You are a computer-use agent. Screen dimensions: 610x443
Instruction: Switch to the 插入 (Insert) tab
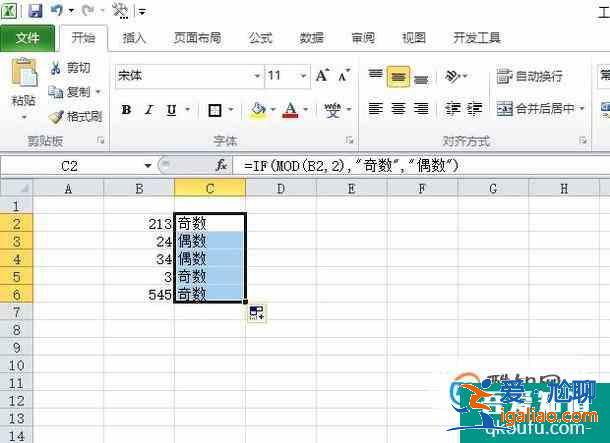click(x=134, y=38)
